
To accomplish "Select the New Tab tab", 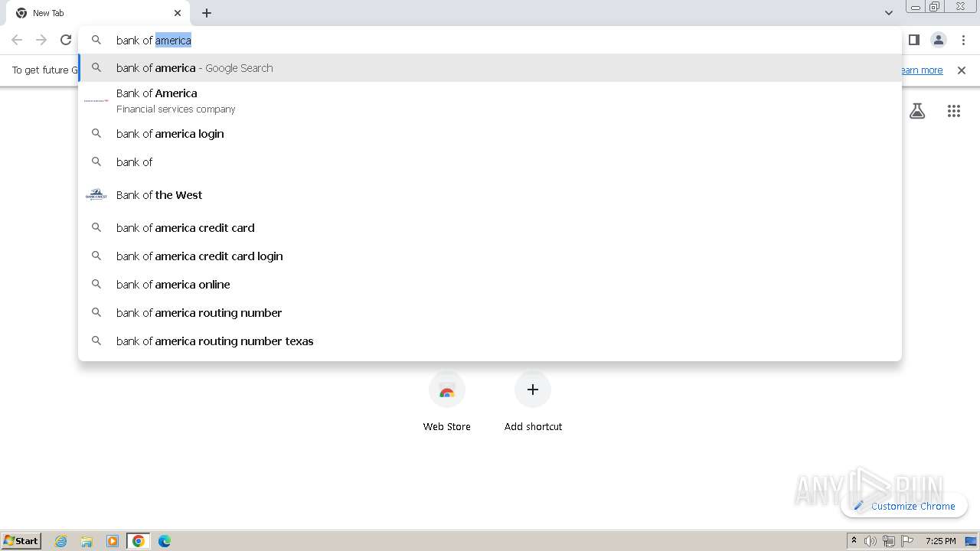I will click(98, 13).
